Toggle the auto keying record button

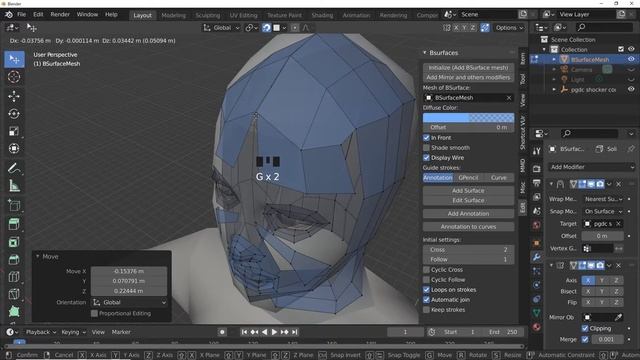(222, 332)
